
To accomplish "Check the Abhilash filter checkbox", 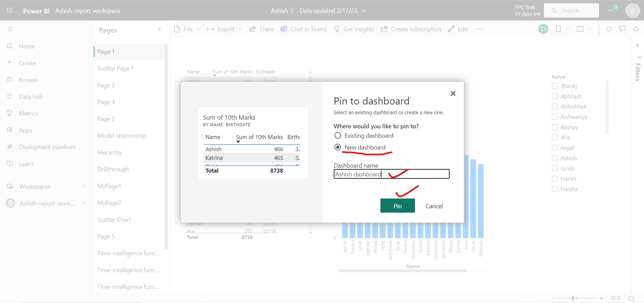I will pyautogui.click(x=555, y=96).
